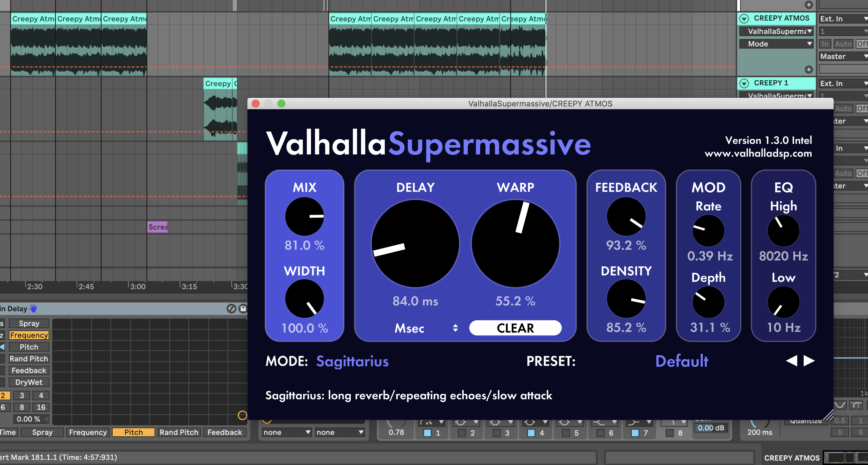Open the Msec delay unit selector

point(425,328)
